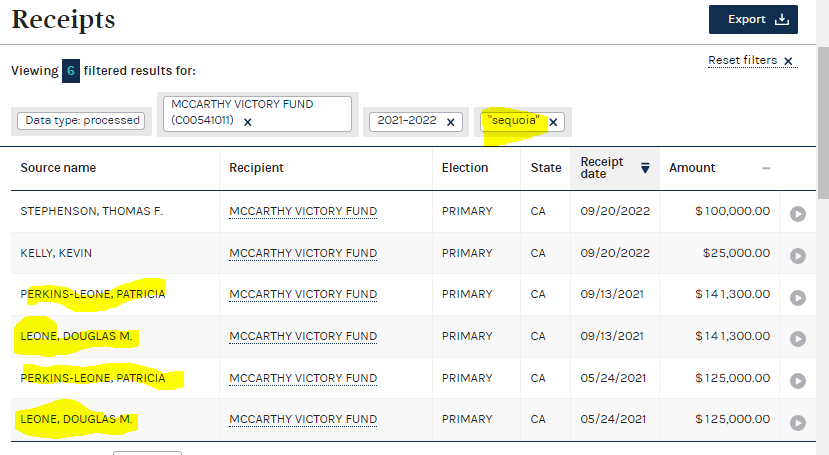
Task: Show details arrow for 05/24/2021 Leone, Douglas row
Action: click(x=798, y=423)
